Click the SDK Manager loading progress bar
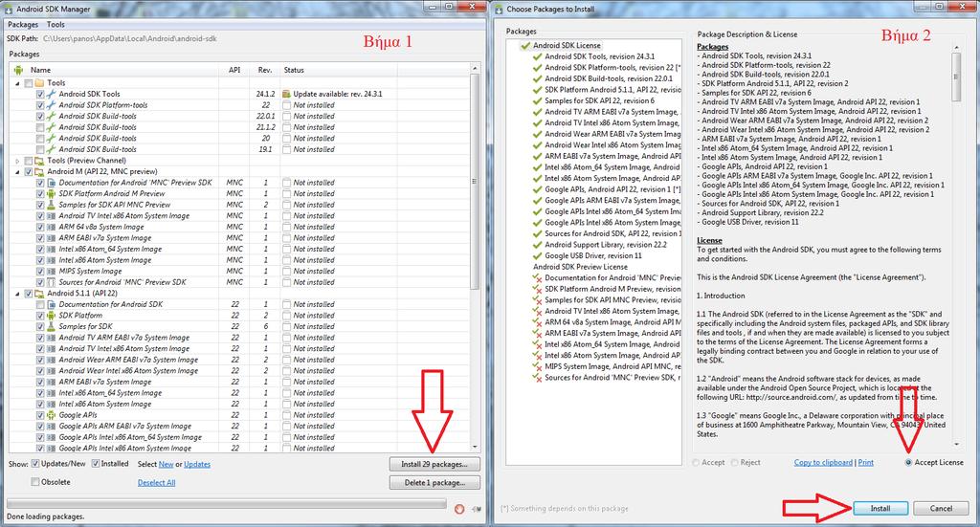 coord(226,503)
